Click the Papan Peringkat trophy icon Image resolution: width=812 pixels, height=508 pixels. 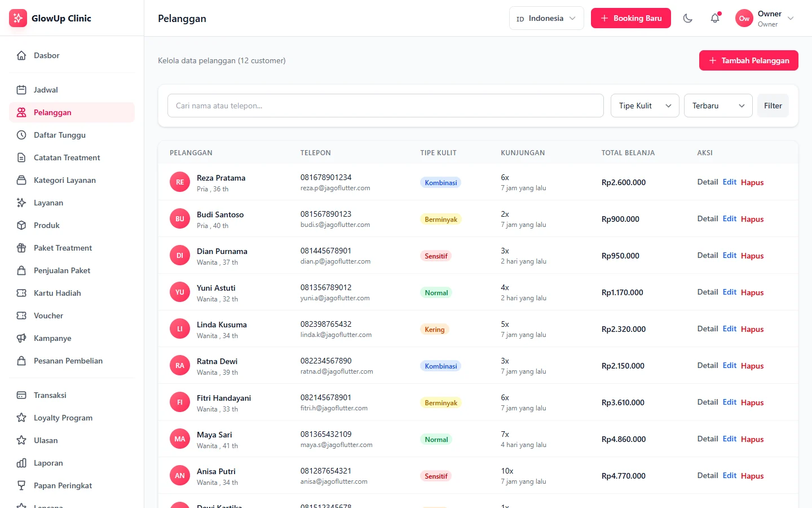21,485
